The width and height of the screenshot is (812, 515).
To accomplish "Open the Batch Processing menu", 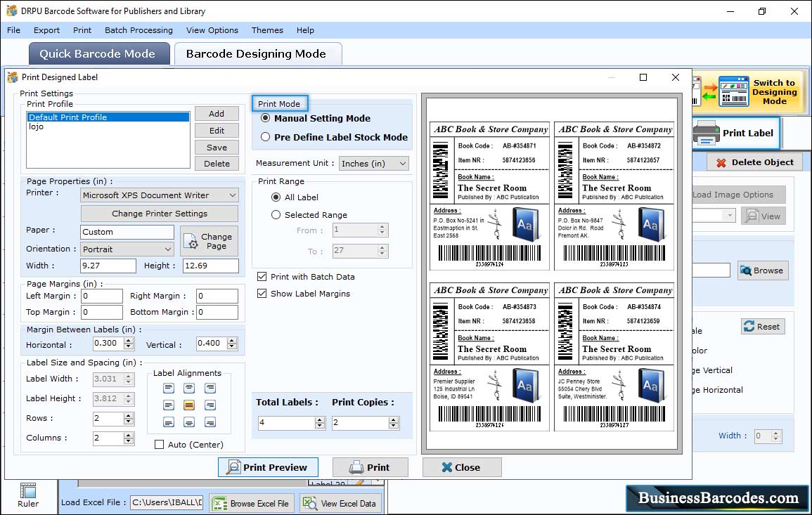I will (138, 30).
